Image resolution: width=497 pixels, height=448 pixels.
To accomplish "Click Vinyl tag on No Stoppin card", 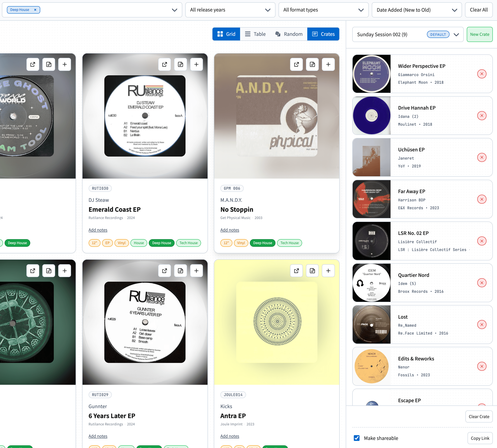I will [241, 243].
